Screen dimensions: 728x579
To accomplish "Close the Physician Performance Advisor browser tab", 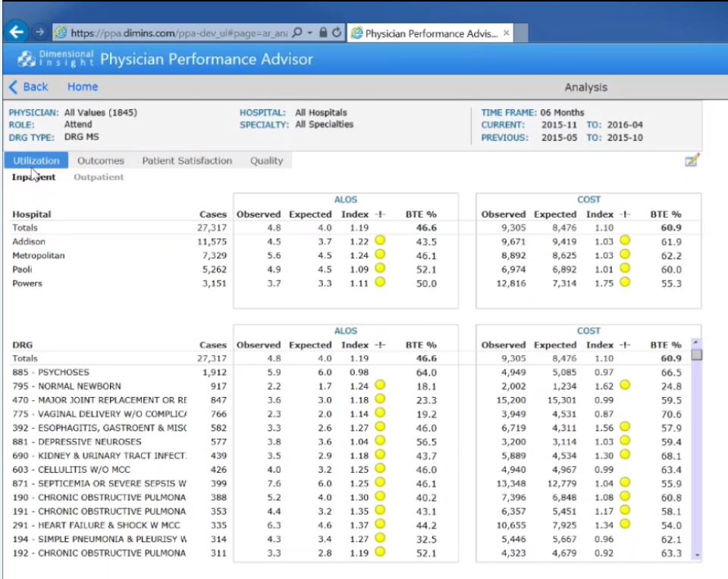I will pos(507,33).
